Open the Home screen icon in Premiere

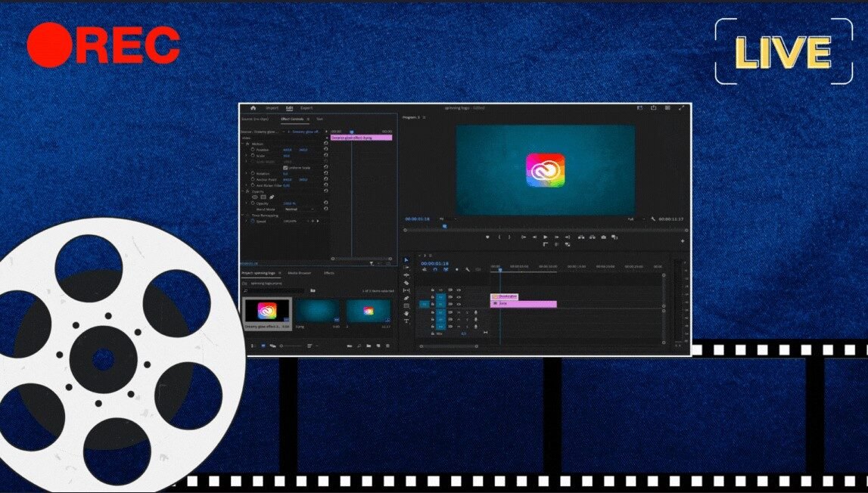pos(253,108)
